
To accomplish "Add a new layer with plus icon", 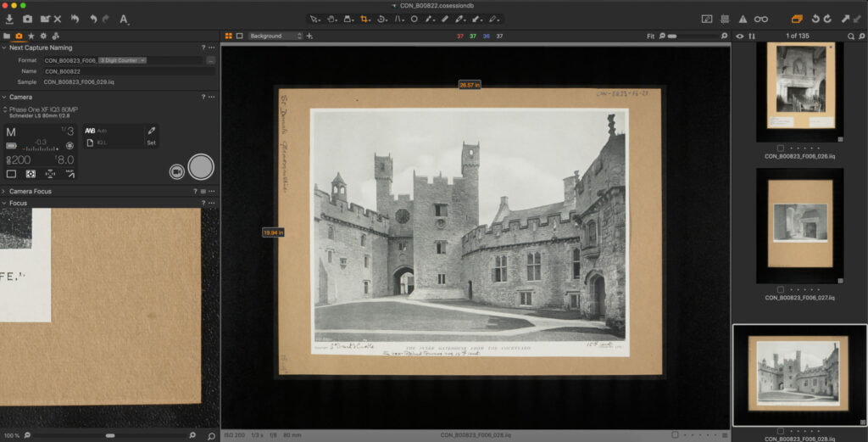I will tap(309, 36).
